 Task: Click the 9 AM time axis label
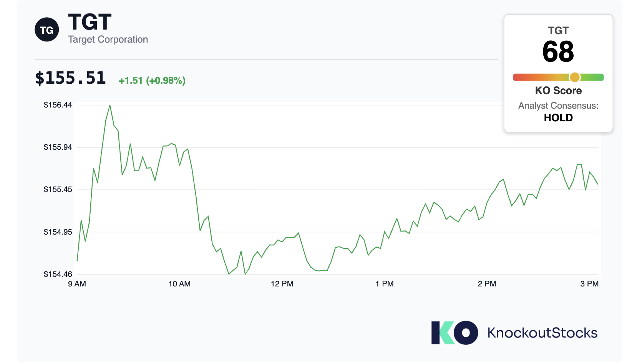pos(77,284)
